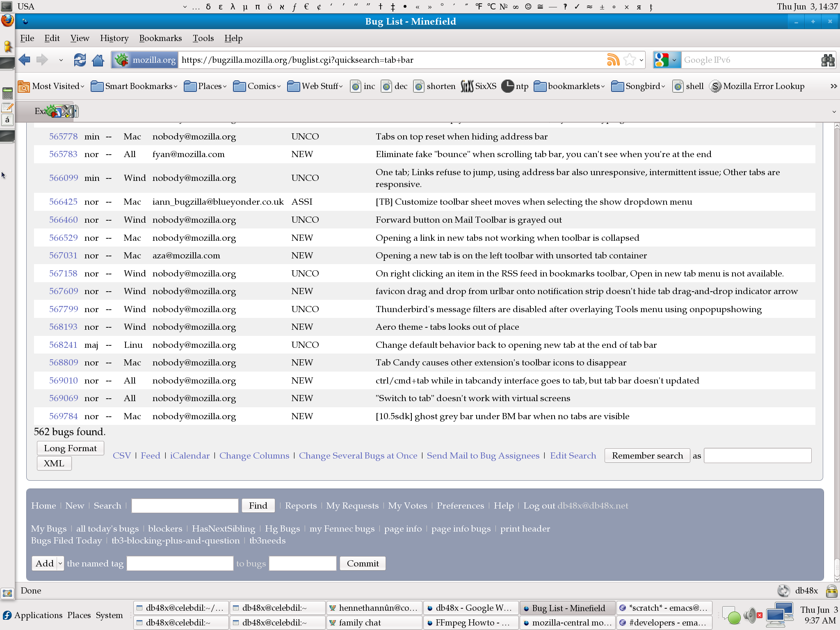Click the Google search engine icon
Viewport: 840px width, 630px height.
pos(661,60)
